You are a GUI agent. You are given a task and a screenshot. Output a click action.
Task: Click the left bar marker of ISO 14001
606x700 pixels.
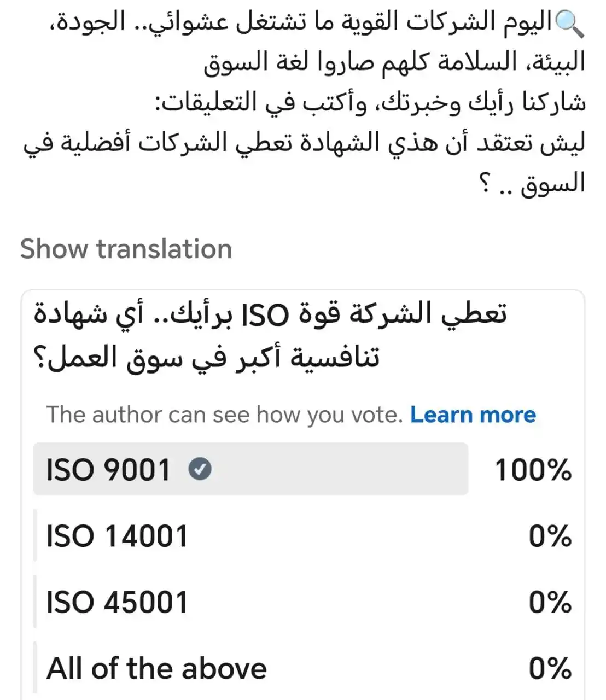[35, 535]
